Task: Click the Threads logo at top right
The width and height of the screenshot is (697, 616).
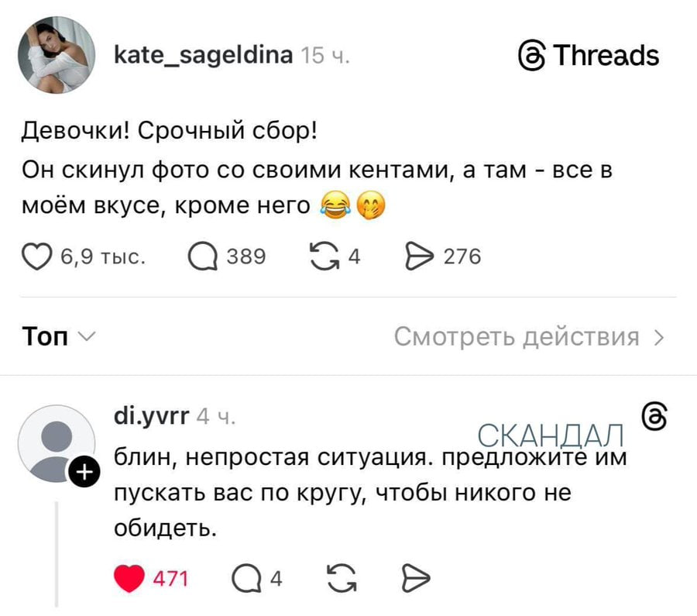Action: click(589, 56)
